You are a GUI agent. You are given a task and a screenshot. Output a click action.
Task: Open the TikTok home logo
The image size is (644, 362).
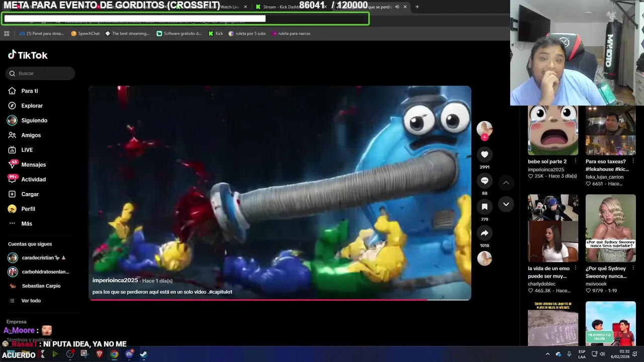click(x=28, y=55)
